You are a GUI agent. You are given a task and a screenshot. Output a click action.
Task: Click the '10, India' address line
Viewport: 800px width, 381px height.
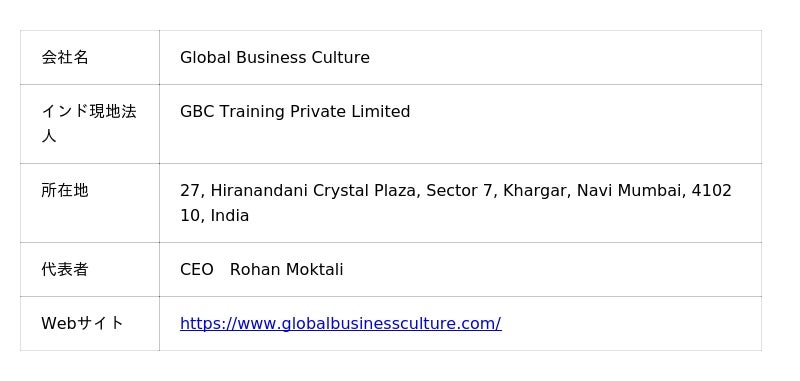pyautogui.click(x=214, y=216)
